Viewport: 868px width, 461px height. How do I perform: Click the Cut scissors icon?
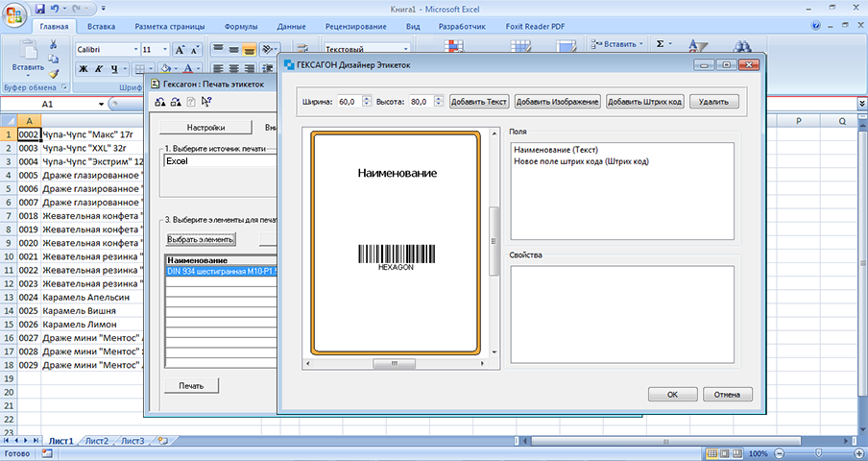coord(55,45)
